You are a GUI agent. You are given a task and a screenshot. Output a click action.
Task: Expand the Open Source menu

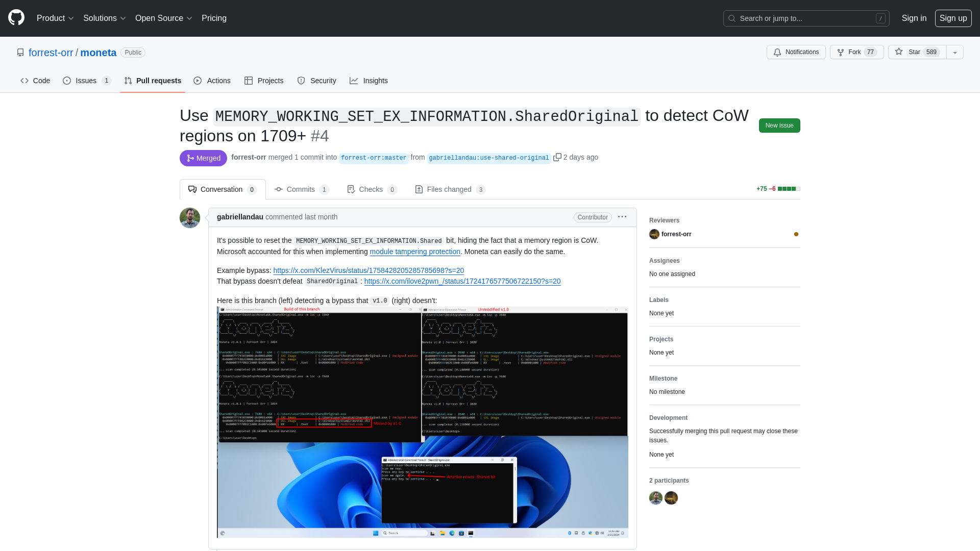click(x=163, y=18)
